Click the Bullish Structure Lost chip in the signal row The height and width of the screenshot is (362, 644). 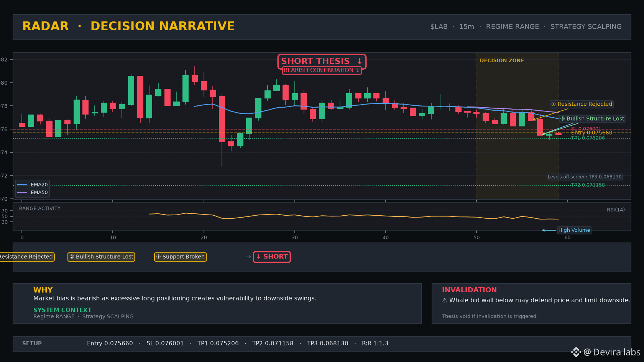(x=101, y=257)
